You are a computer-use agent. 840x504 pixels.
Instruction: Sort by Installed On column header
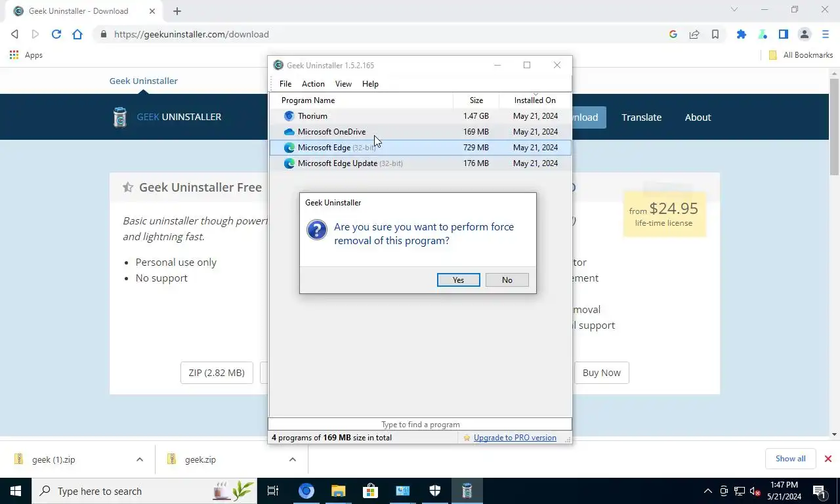[535, 100]
